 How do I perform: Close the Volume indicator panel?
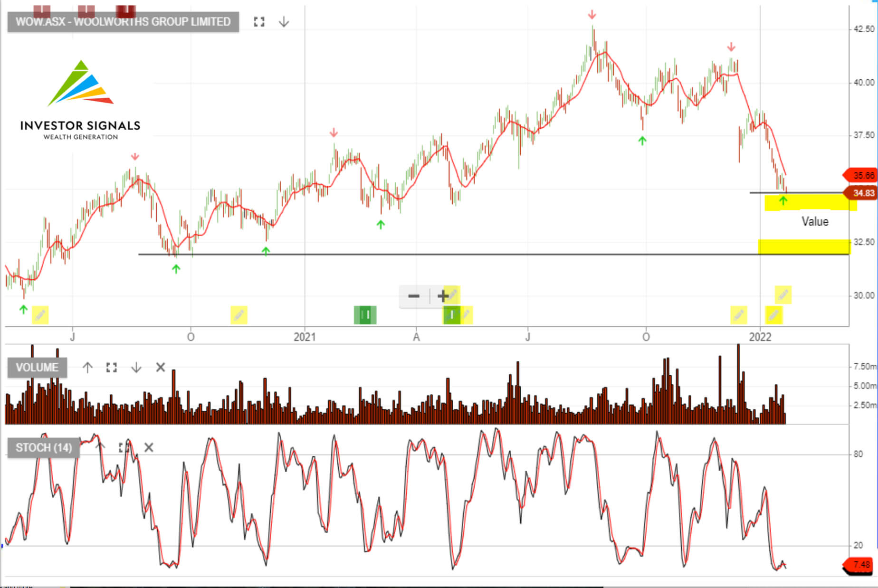tap(161, 367)
